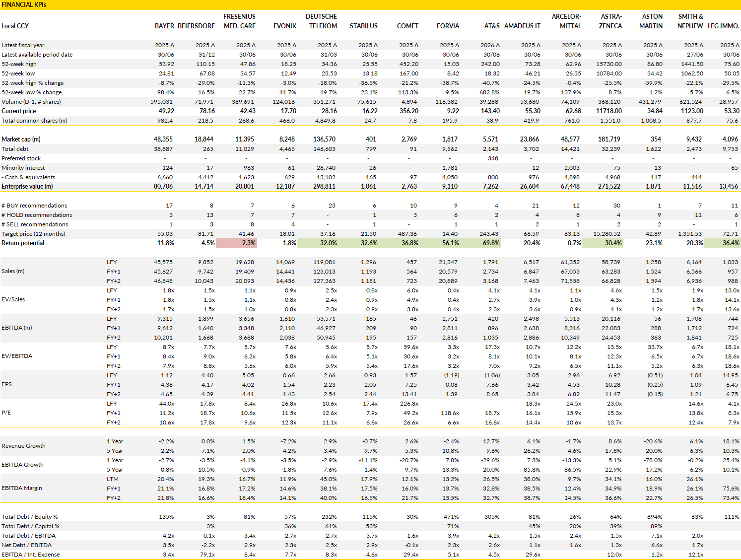Click the red Fresenius return potential cell
Image resolution: width=741 pixels, height=560 pixels.
pos(236,243)
